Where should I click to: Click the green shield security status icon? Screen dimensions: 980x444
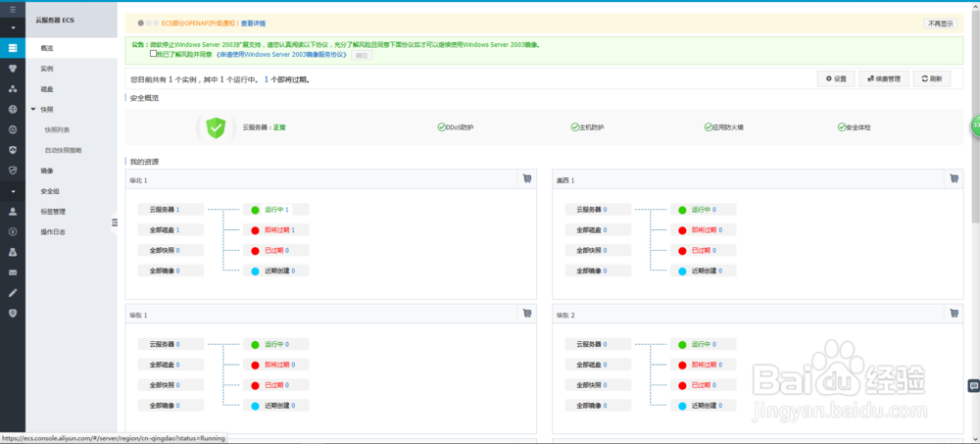(x=216, y=127)
